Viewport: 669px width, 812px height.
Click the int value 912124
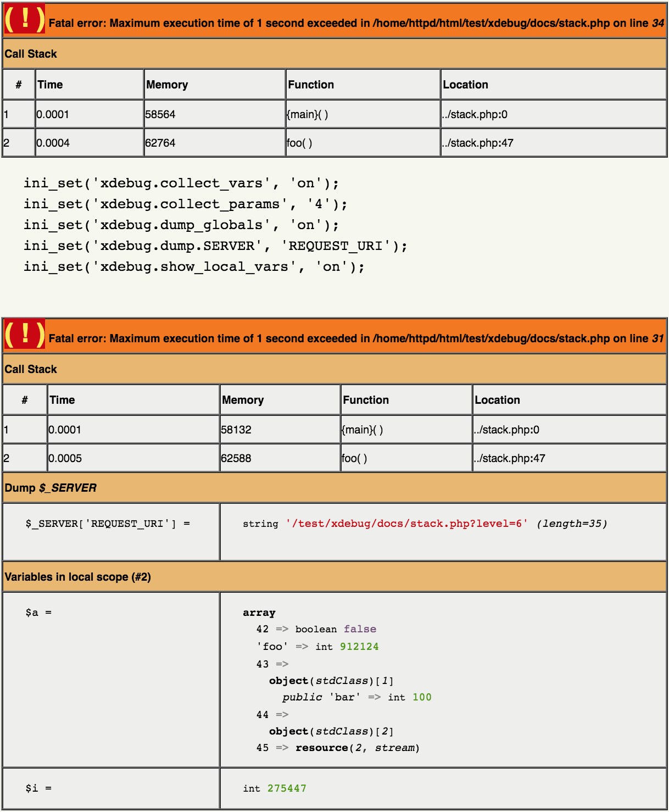point(359,647)
